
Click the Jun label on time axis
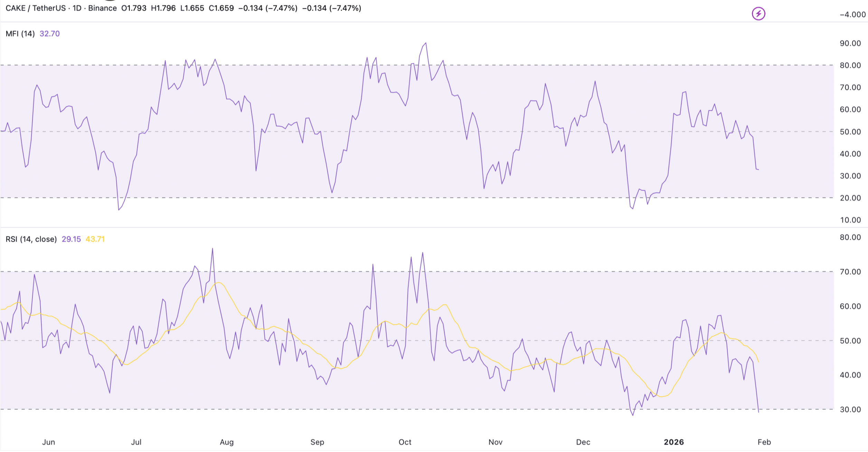click(48, 442)
